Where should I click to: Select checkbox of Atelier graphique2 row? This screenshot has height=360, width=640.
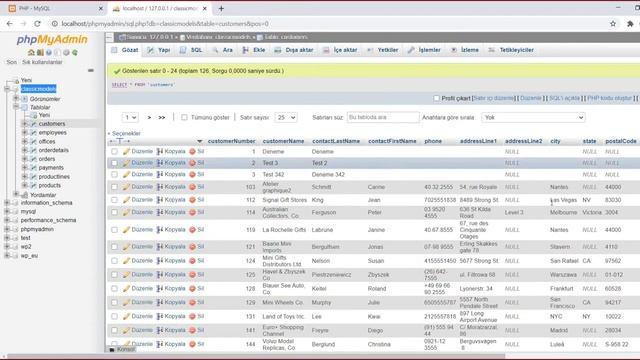pos(114,187)
